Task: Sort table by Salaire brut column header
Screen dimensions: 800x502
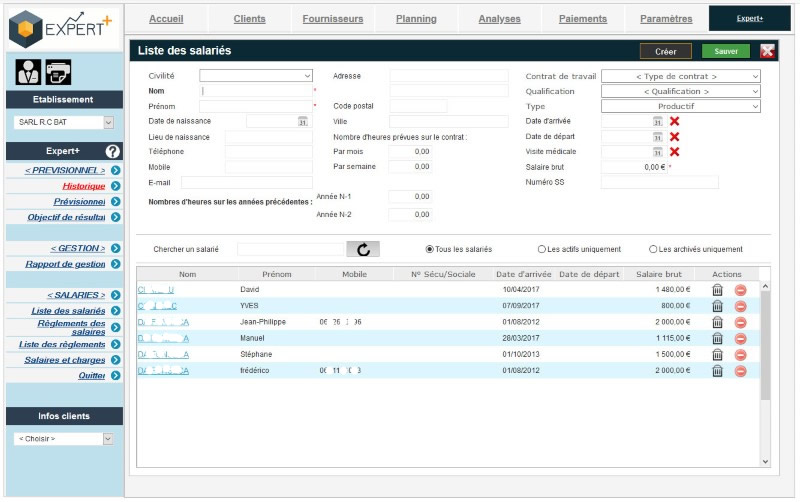Action: [x=659, y=274]
